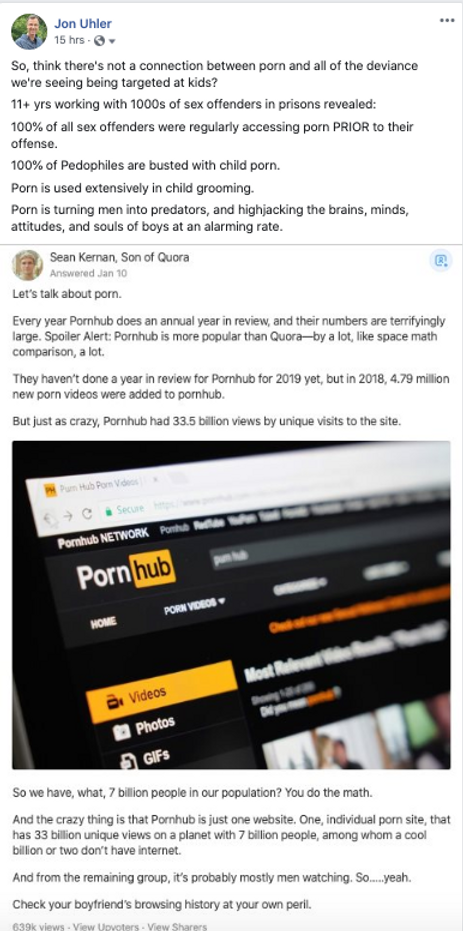This screenshot has width=463, height=931.
Task: Click the Answered Jan 10 date
Action: coord(88,274)
